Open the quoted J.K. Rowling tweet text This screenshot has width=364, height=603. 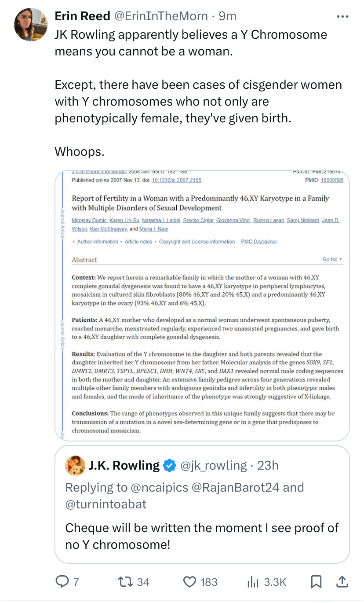click(x=202, y=536)
